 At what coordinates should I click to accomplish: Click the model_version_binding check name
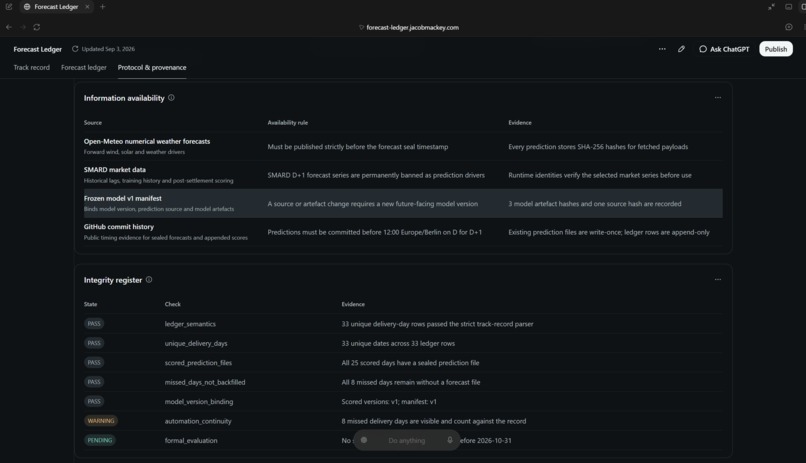point(198,402)
